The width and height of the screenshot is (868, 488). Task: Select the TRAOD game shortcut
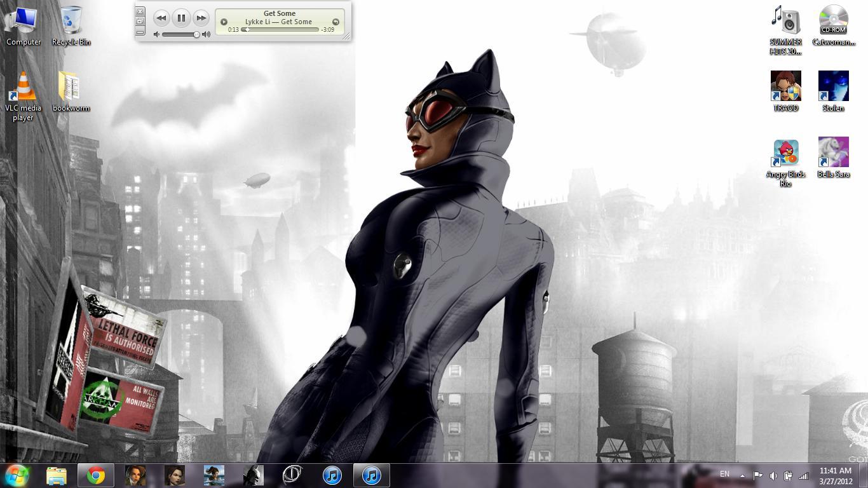coord(786,91)
